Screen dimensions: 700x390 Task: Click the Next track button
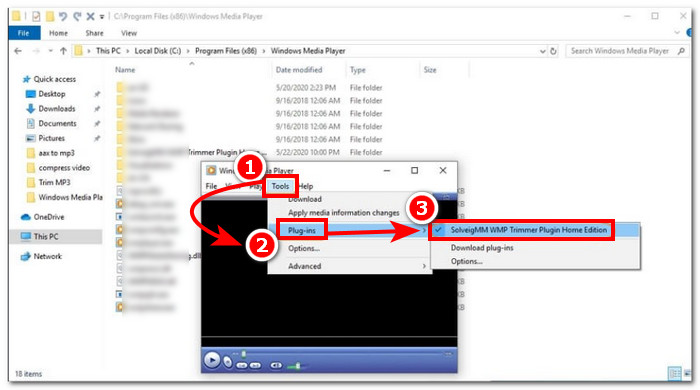[255, 365]
